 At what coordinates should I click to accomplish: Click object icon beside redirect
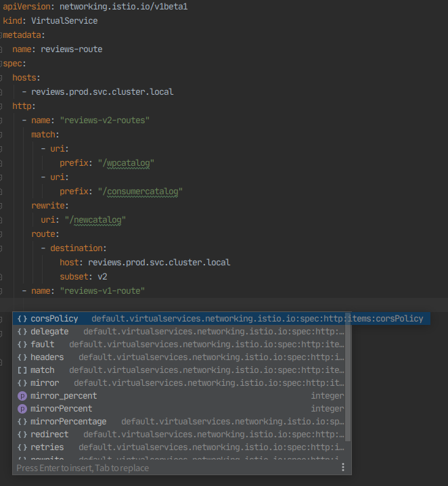coord(22,435)
